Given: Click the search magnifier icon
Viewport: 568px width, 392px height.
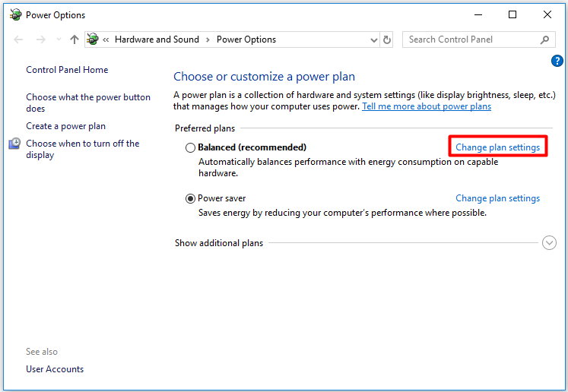Looking at the screenshot, I should (544, 40).
